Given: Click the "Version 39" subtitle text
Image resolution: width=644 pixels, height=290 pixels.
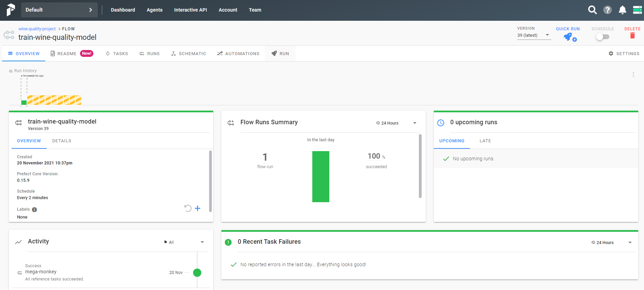Looking at the screenshot, I should click(38, 129).
